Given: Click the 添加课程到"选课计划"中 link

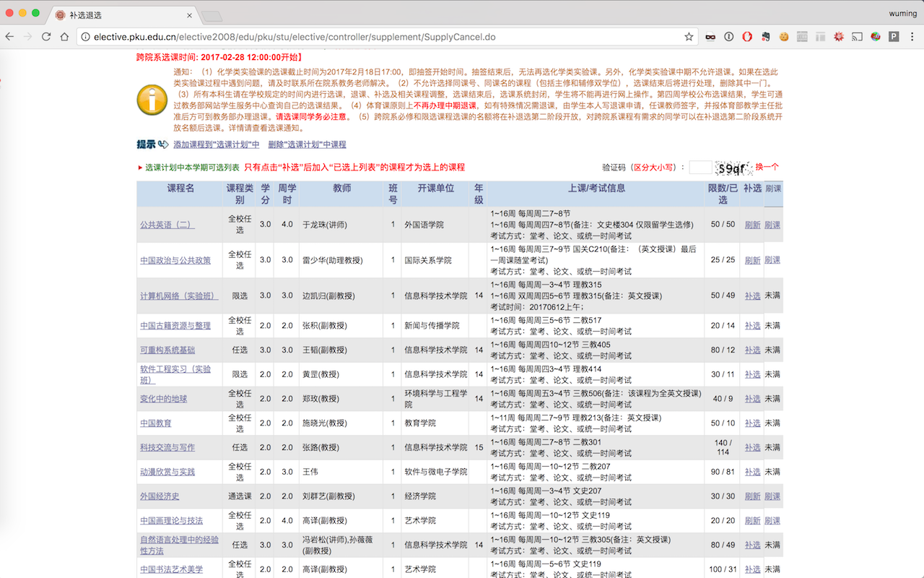Looking at the screenshot, I should [216, 144].
